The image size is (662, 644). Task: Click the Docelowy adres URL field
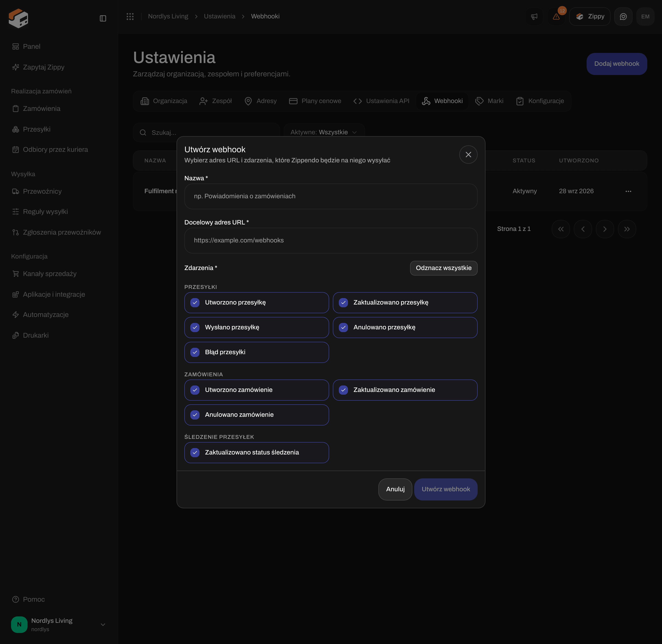(331, 241)
